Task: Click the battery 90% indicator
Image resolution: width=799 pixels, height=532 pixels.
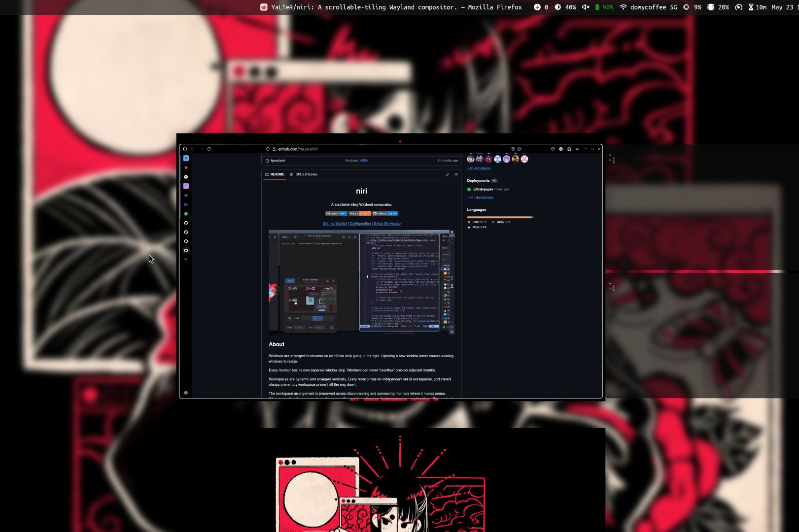Action: click(x=604, y=7)
